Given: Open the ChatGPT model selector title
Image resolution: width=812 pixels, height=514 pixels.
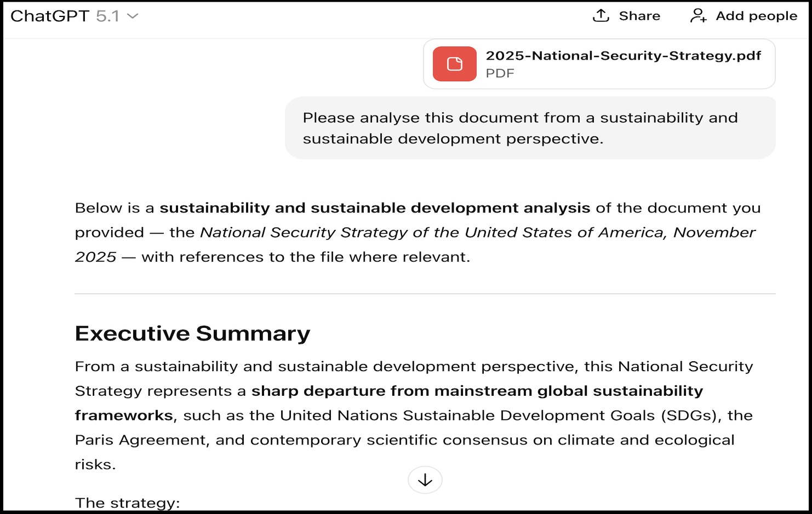Looking at the screenshot, I should 50,16.
